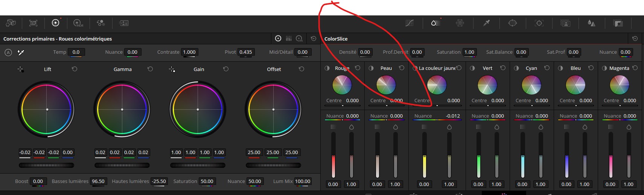Toggle the Peau slice on or off
The width and height of the screenshot is (644, 195).
click(371, 68)
